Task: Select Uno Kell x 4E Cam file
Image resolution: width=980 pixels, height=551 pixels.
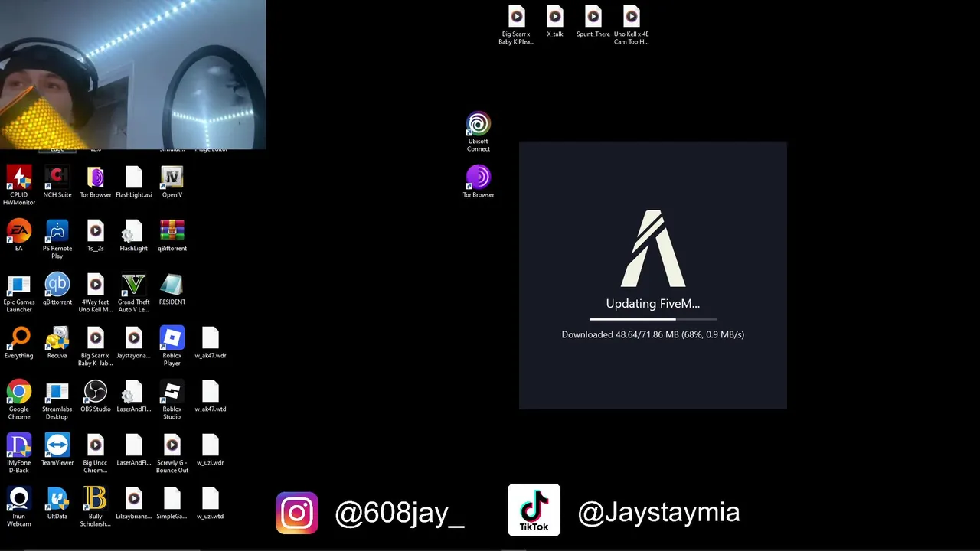Action: pos(632,24)
